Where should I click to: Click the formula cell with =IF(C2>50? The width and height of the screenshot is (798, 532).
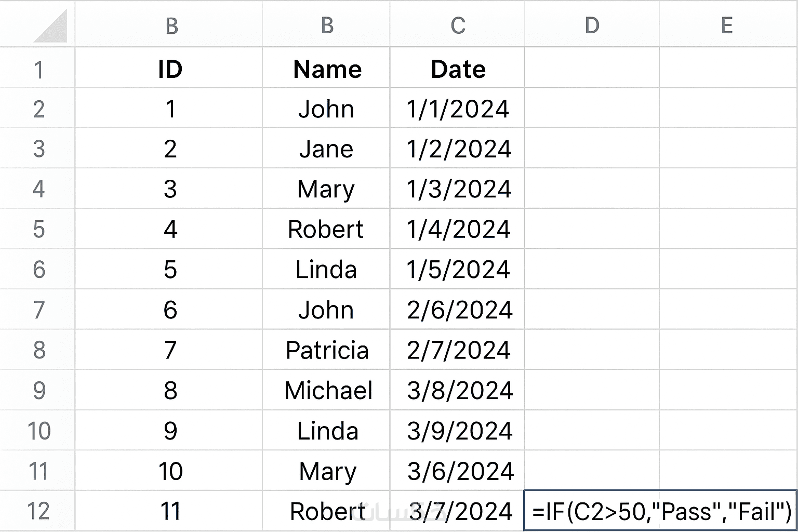tap(660, 511)
